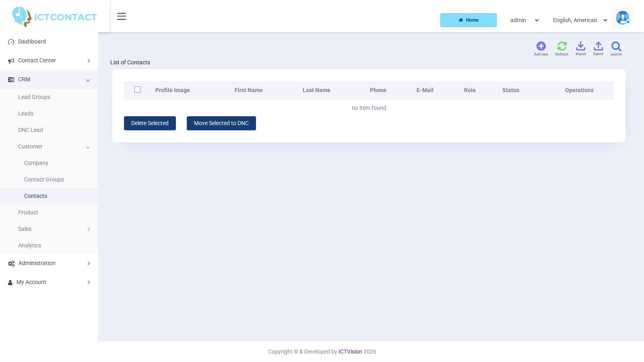Open Lead Groups in sidebar

[x=34, y=97]
